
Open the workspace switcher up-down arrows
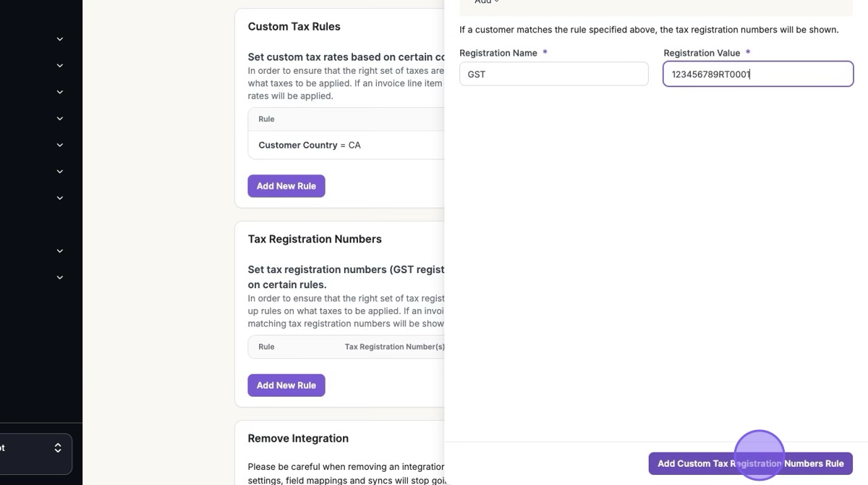tap(58, 448)
